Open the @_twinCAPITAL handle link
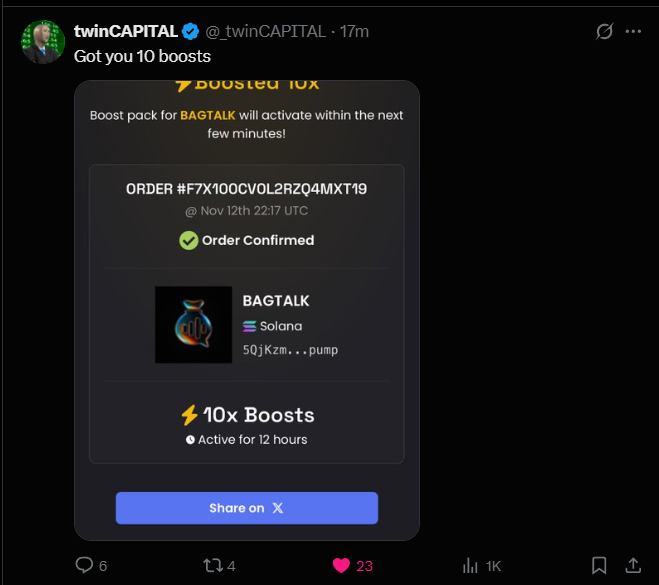Image resolution: width=659 pixels, height=585 pixels. (266, 31)
